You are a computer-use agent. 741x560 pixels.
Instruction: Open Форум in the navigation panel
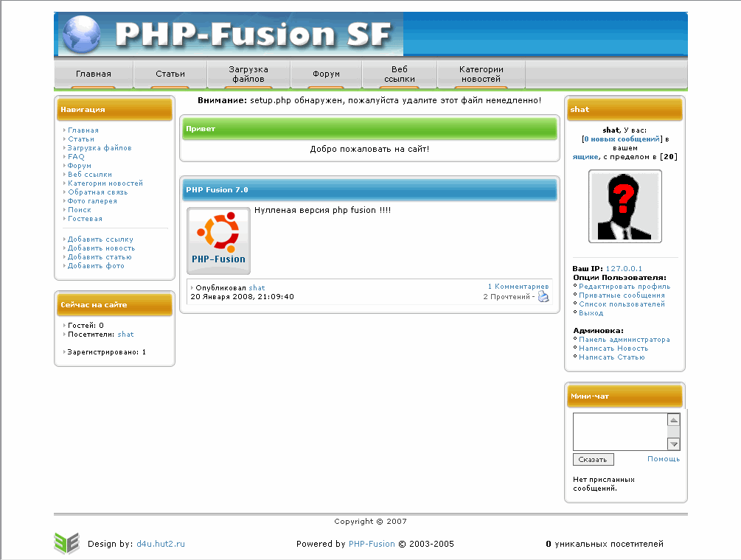(x=80, y=166)
